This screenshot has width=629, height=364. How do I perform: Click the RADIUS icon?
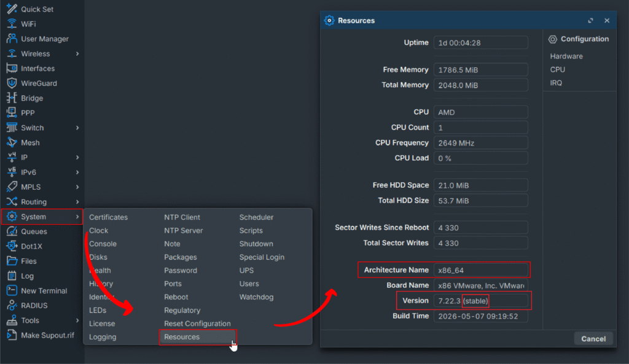[12, 306]
